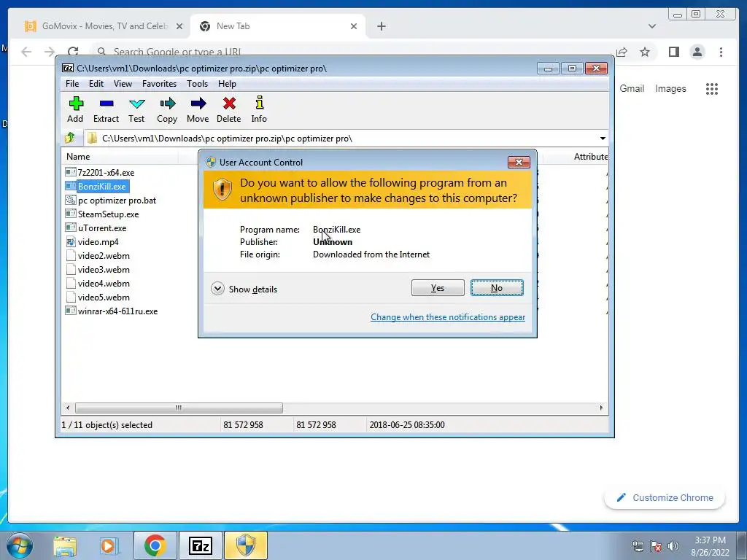
Task: Select video4.webm file
Action: 98,284
